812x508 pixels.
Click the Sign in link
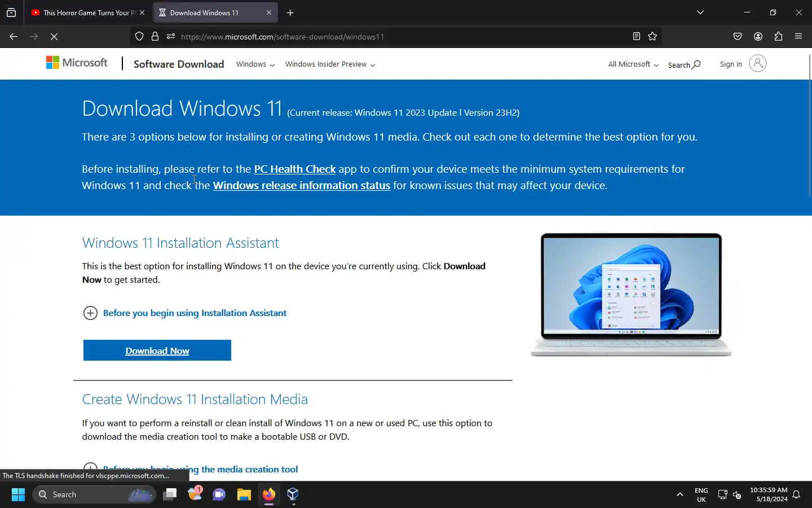tap(731, 64)
